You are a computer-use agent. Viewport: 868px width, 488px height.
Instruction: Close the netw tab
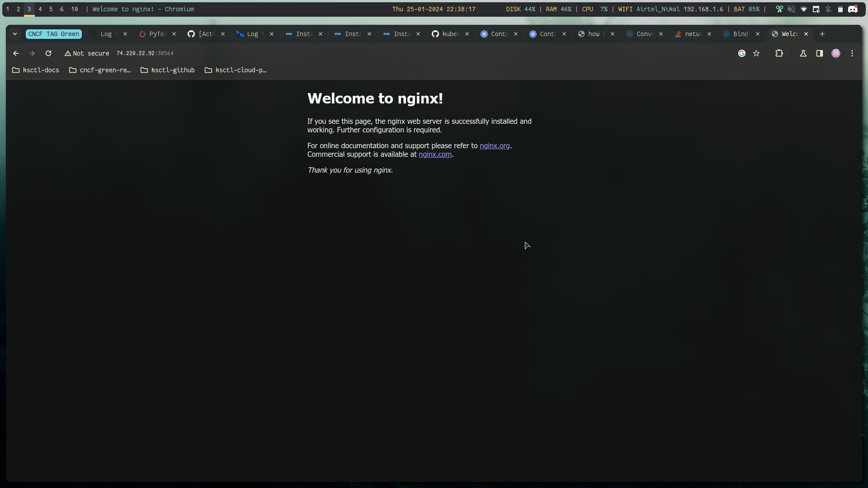709,34
